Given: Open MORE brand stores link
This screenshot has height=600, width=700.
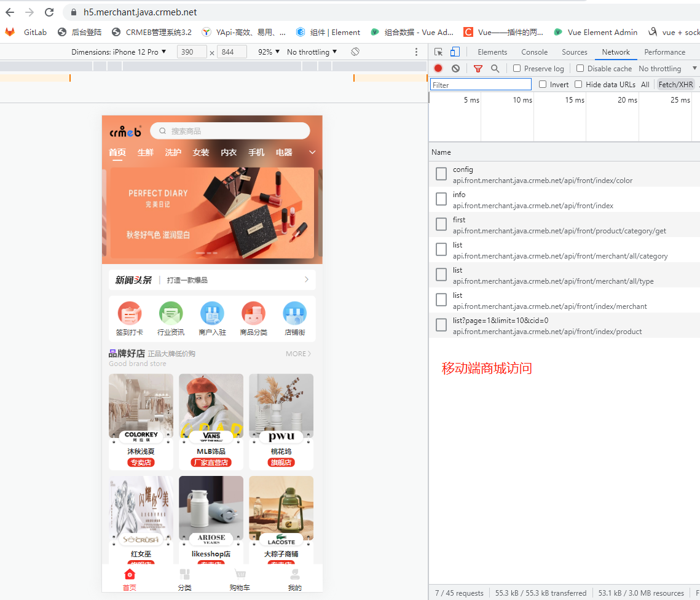Looking at the screenshot, I should [298, 353].
